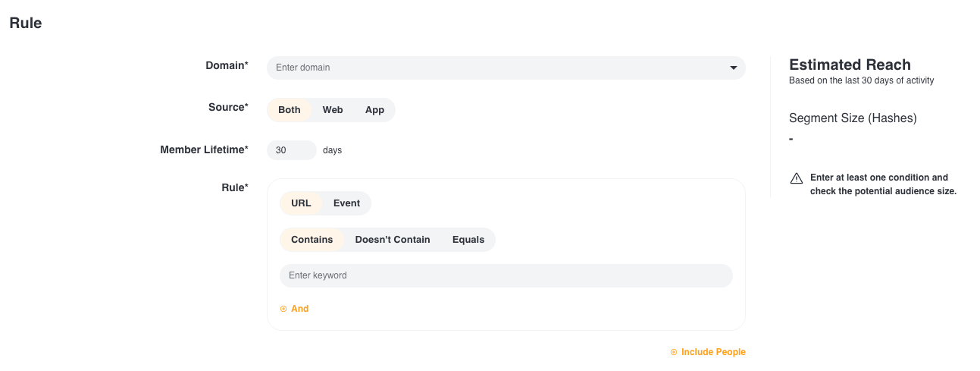Select the URL rule type tab
This screenshot has width=980, height=371.
(301, 203)
